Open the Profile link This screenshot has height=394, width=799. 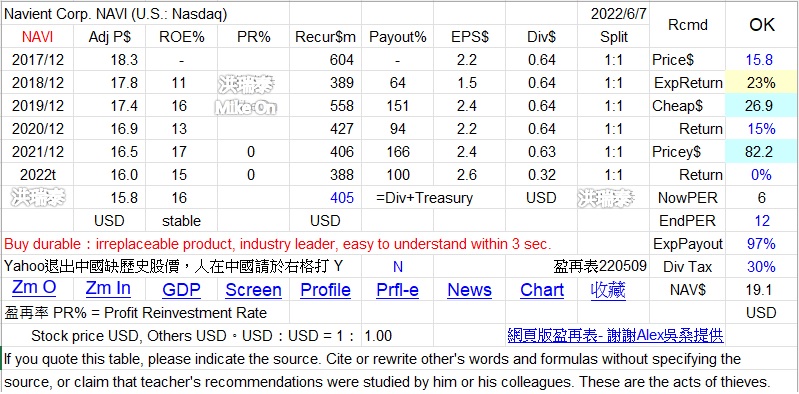(325, 291)
